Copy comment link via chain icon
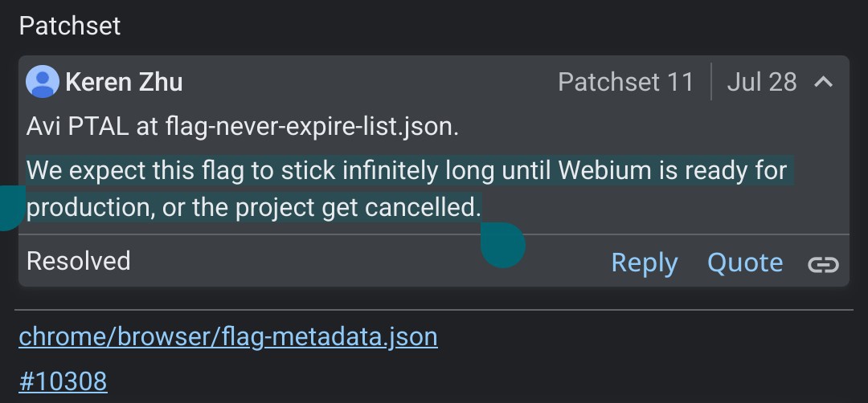This screenshot has height=403, width=868. point(823,265)
